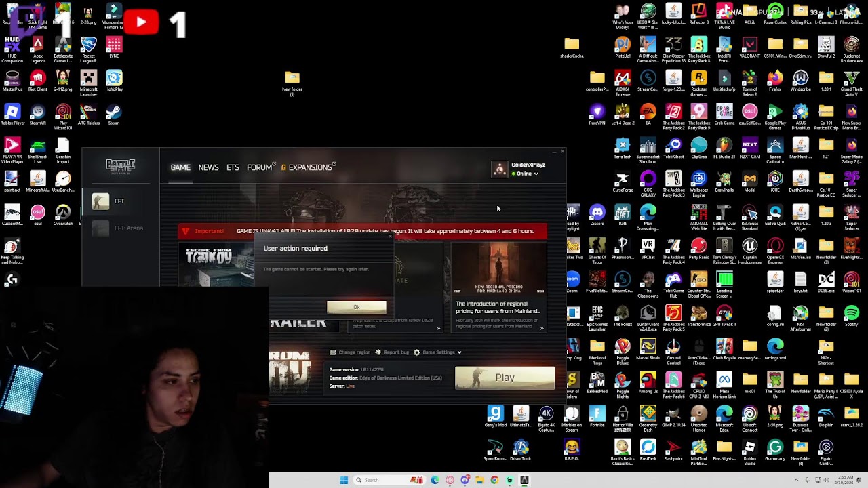Select the Grand Theft Auto V desktop icon
The image size is (868, 488).
[852, 83]
